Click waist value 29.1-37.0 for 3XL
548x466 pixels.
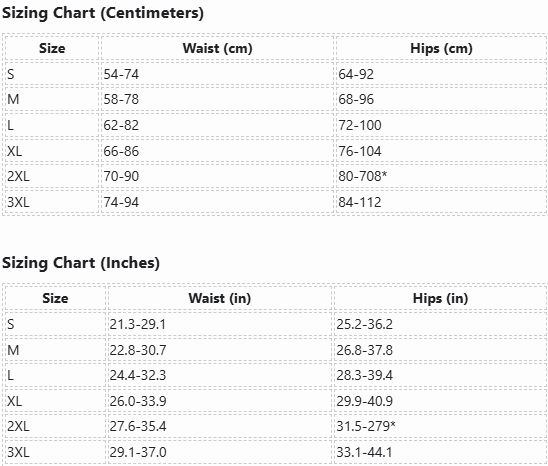pyautogui.click(x=137, y=452)
